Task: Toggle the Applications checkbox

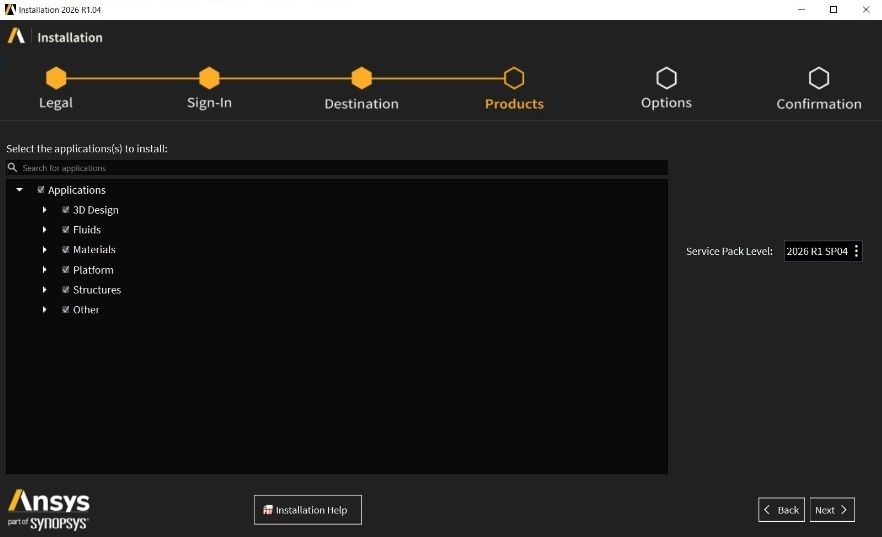Action: coord(40,190)
